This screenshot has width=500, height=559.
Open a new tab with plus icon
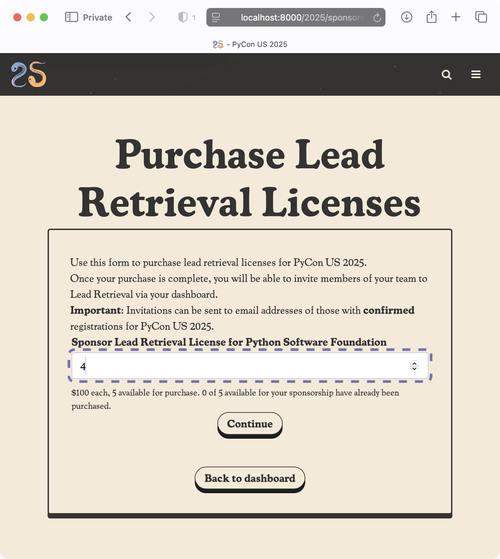point(455,17)
